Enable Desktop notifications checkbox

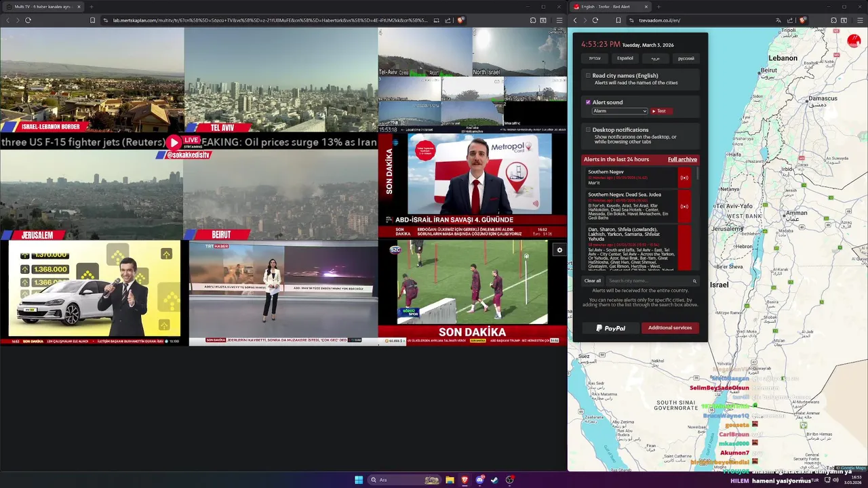coord(588,129)
